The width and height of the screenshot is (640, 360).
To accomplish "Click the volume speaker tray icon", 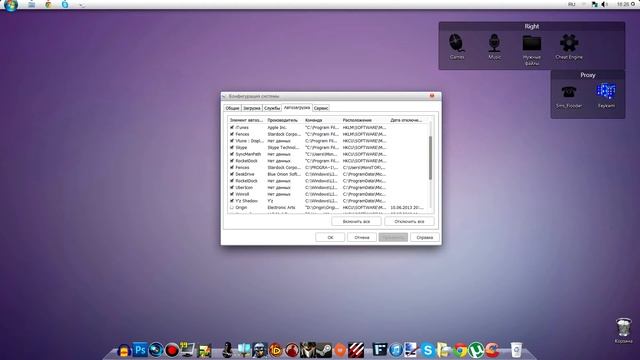I will click(605, 4).
